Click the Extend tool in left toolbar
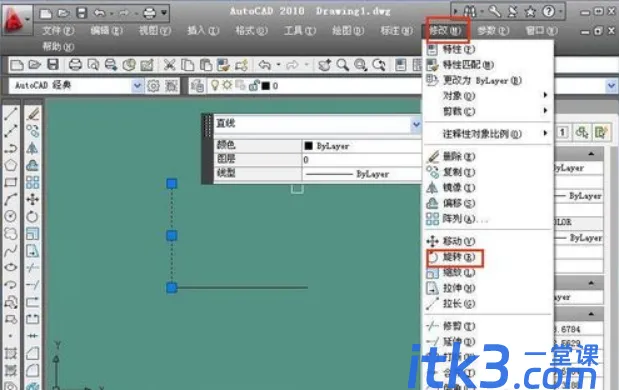Viewport: 619px width, 390px height. click(x=33, y=284)
